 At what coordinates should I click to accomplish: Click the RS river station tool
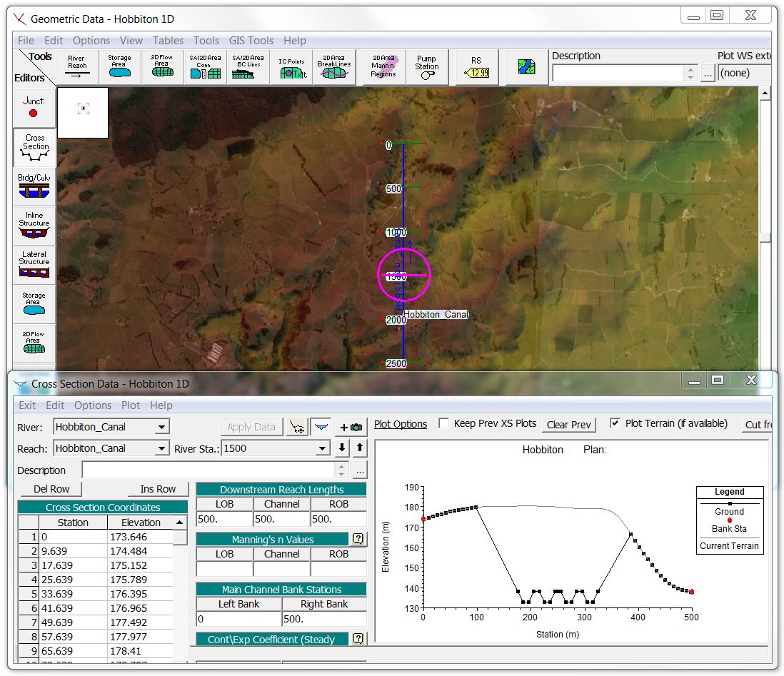[x=476, y=67]
